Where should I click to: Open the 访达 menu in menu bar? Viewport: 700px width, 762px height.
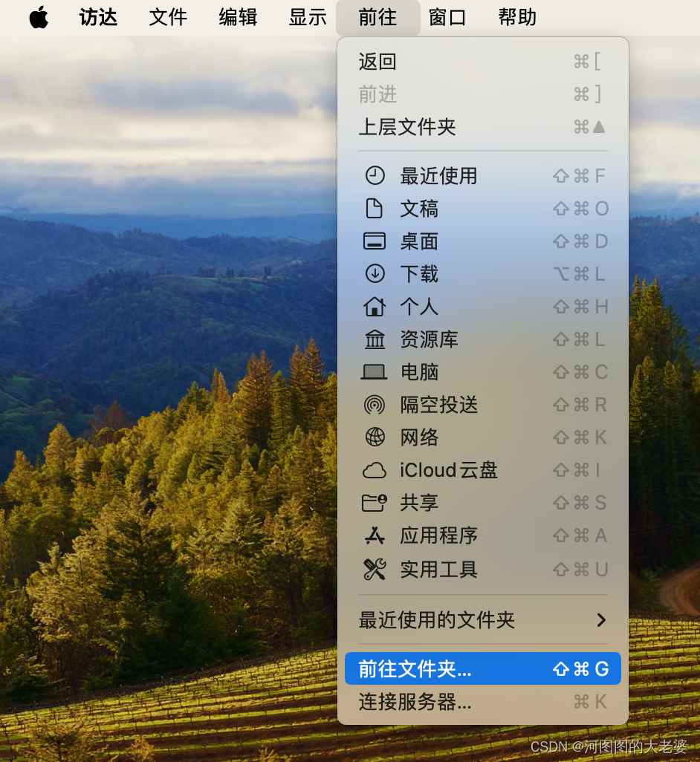tap(98, 18)
